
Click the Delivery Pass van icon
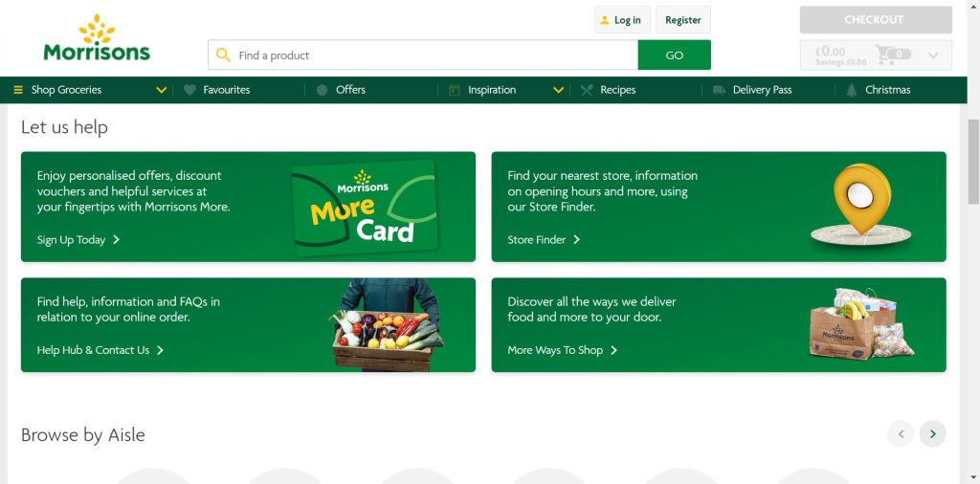pos(719,90)
